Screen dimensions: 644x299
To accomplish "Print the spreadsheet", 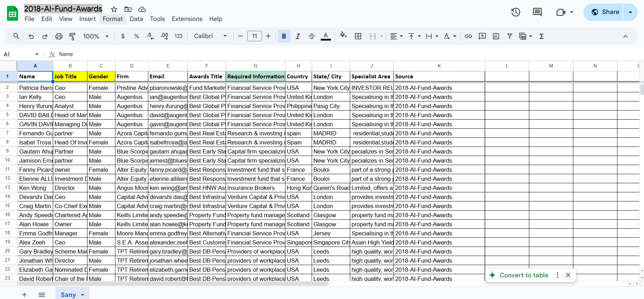I will pos(59,36).
